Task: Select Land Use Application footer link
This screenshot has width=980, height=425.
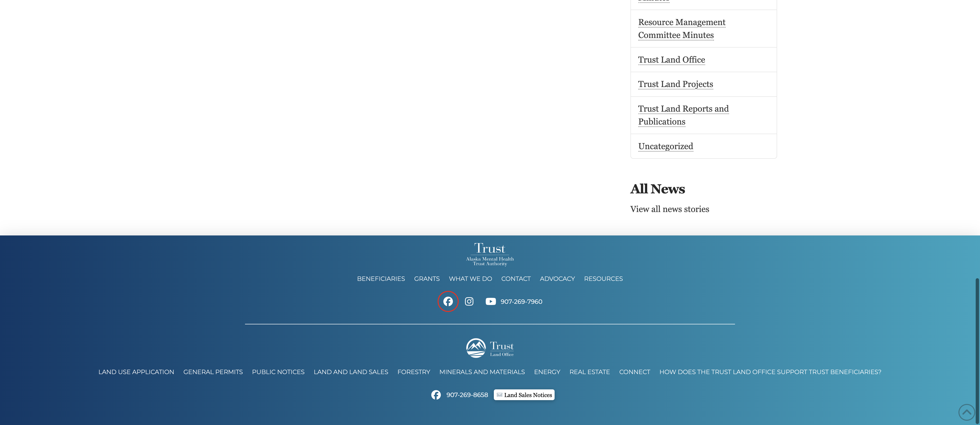Action: [136, 372]
